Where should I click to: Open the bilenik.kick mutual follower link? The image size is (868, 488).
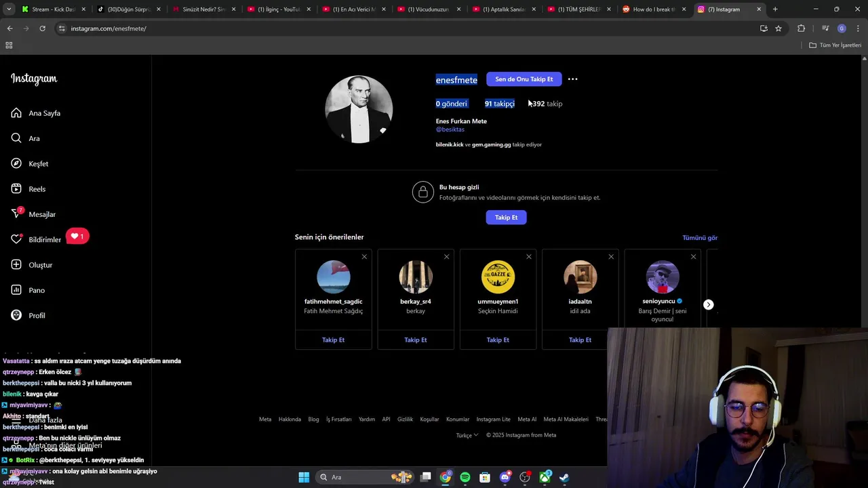pos(450,144)
